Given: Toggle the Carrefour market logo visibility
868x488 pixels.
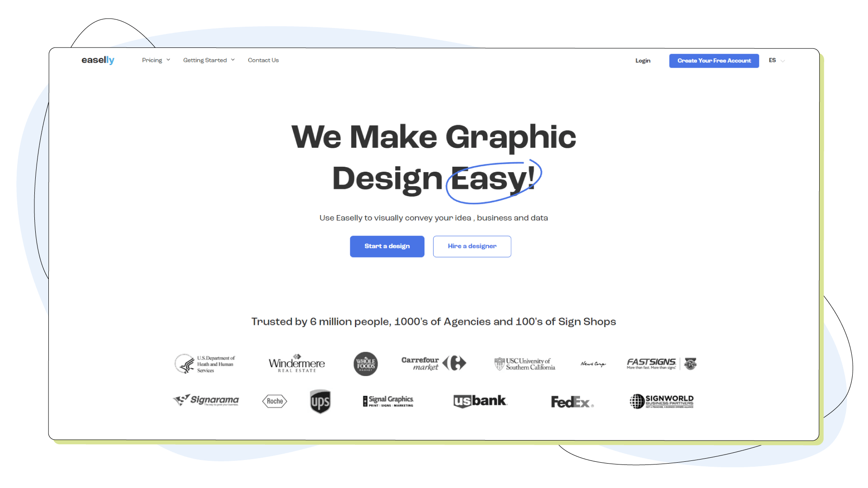Looking at the screenshot, I should [434, 363].
